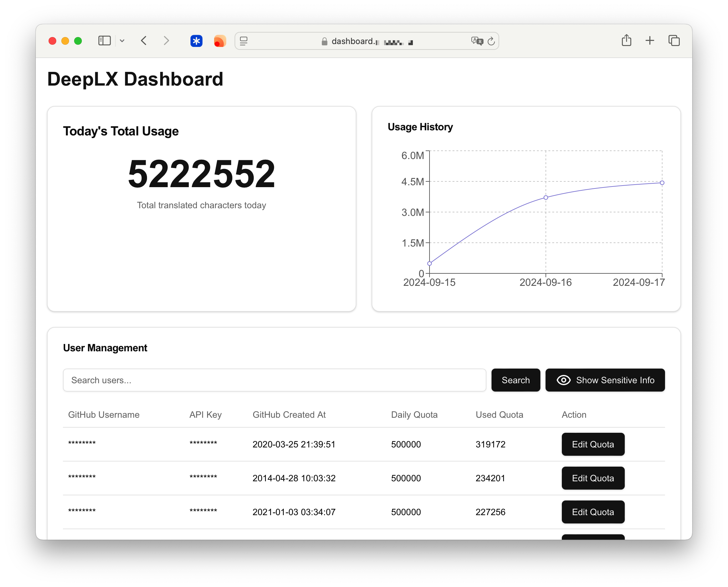Click the total usage number 5222552

pos(202,174)
